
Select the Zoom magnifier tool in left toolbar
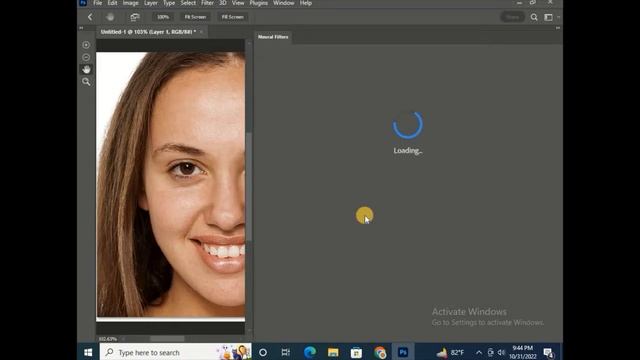pos(86,82)
